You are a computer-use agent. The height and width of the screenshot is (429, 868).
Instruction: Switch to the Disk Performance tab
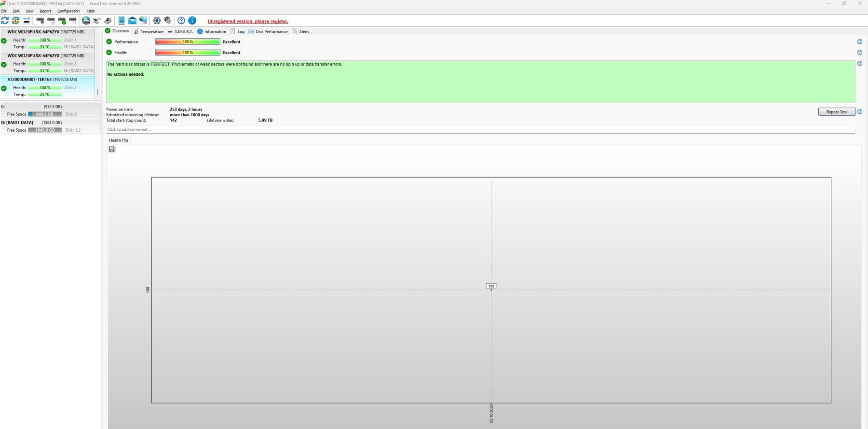click(268, 32)
